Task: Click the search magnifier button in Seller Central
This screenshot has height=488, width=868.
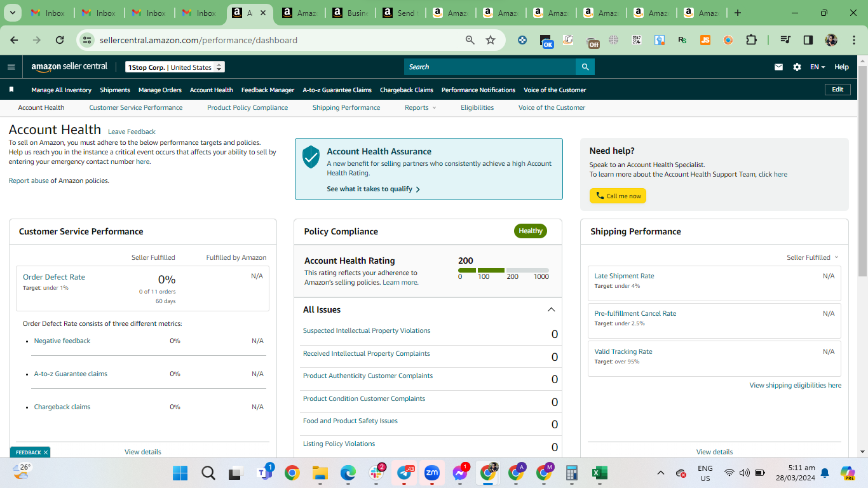Action: (x=585, y=67)
